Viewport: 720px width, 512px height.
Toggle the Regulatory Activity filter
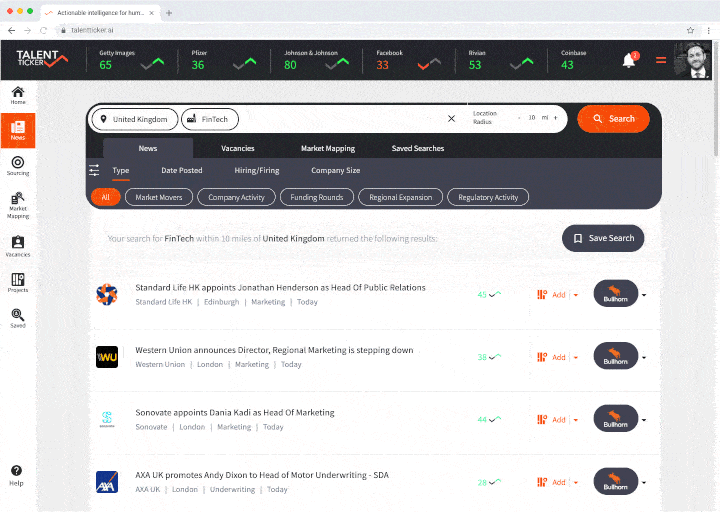[488, 197]
